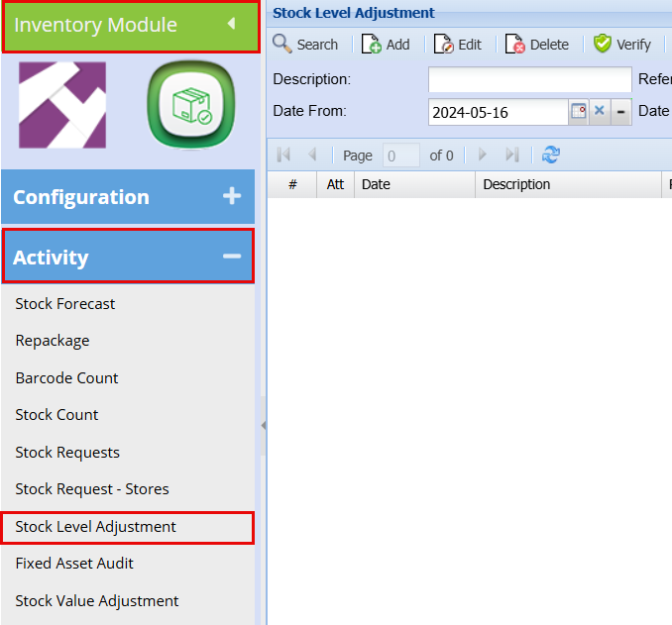Image resolution: width=672 pixels, height=625 pixels.
Task: Click the minus button beside Date From
Action: tap(620, 112)
